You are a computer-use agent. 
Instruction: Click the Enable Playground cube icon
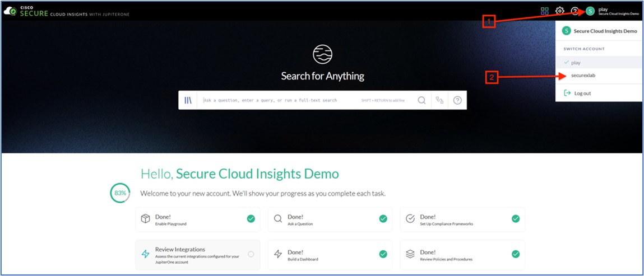(x=145, y=218)
